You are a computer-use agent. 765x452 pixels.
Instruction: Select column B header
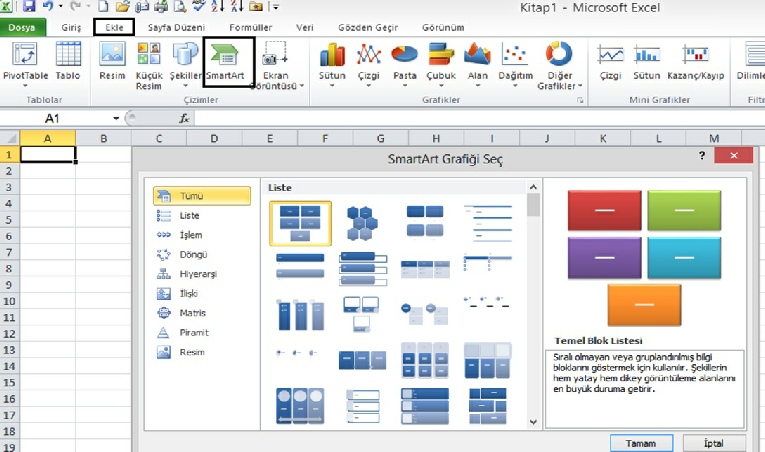[103, 138]
